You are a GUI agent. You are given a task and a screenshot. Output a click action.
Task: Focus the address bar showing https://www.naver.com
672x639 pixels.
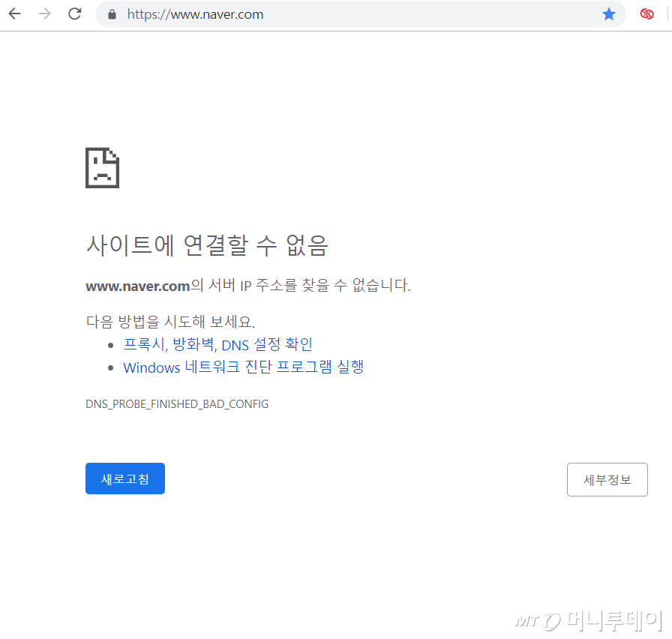(337, 14)
